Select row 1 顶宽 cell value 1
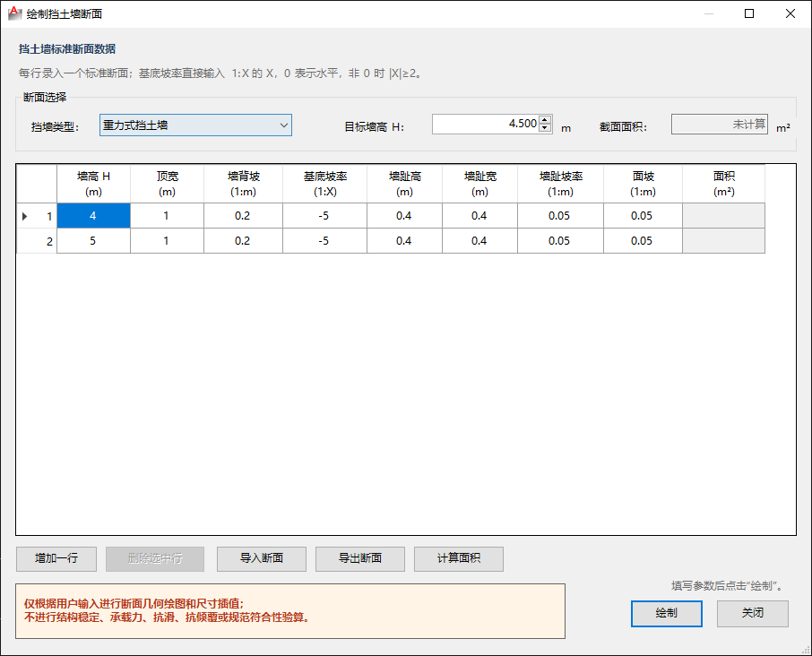Image resolution: width=812 pixels, height=656 pixels. (168, 216)
